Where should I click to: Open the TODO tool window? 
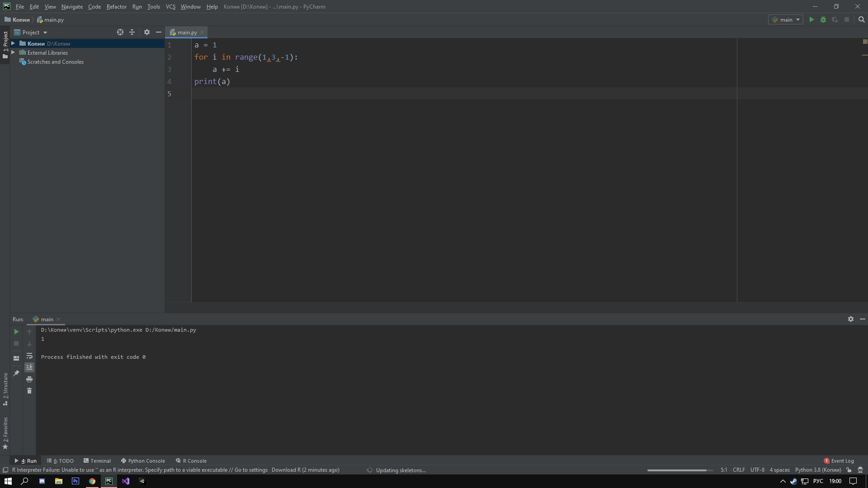(x=60, y=461)
